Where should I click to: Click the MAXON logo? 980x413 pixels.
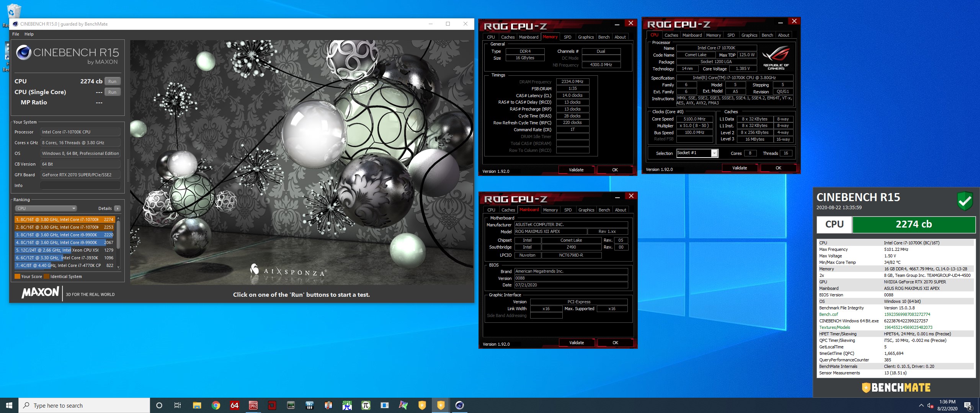(x=40, y=293)
